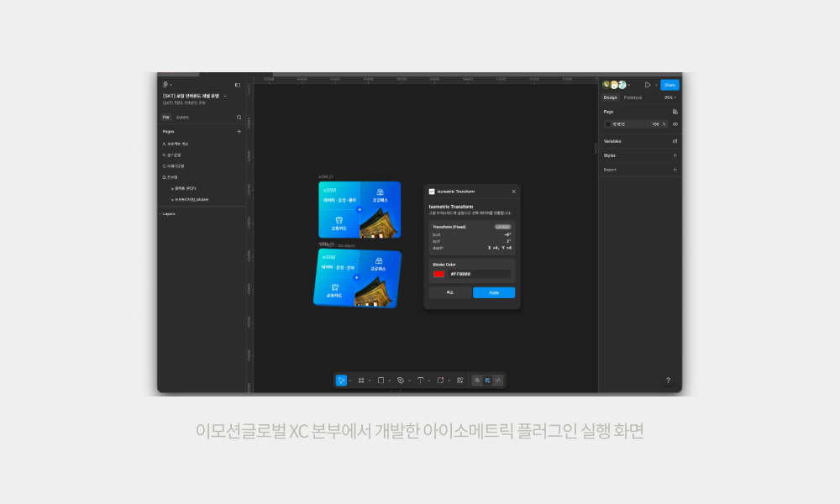Click the Export section label

(610, 170)
